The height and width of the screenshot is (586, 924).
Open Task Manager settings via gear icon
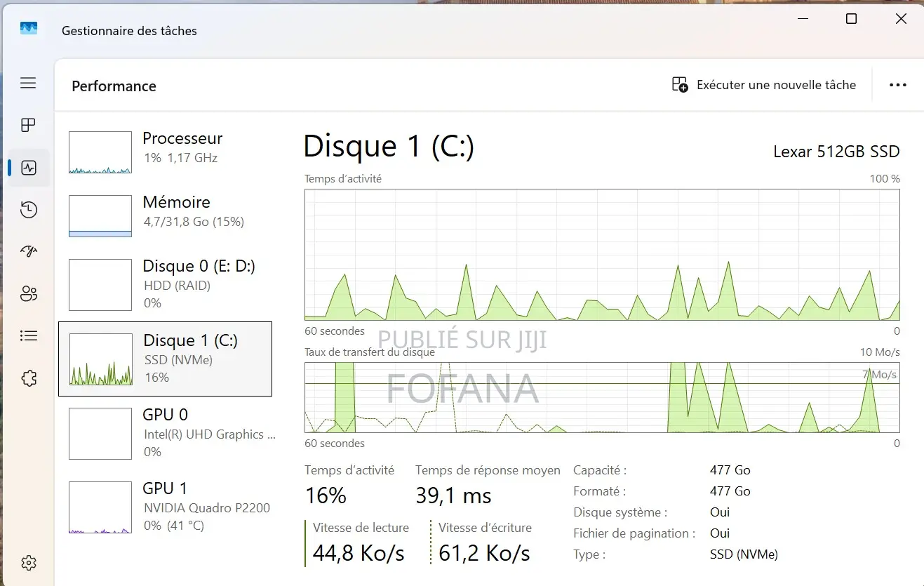pos(28,562)
